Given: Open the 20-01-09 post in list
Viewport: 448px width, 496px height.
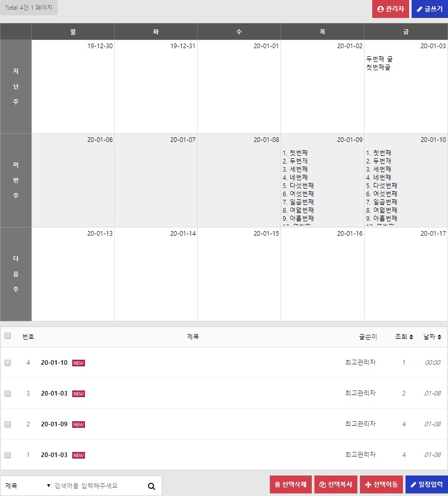Looking at the screenshot, I should (x=54, y=424).
